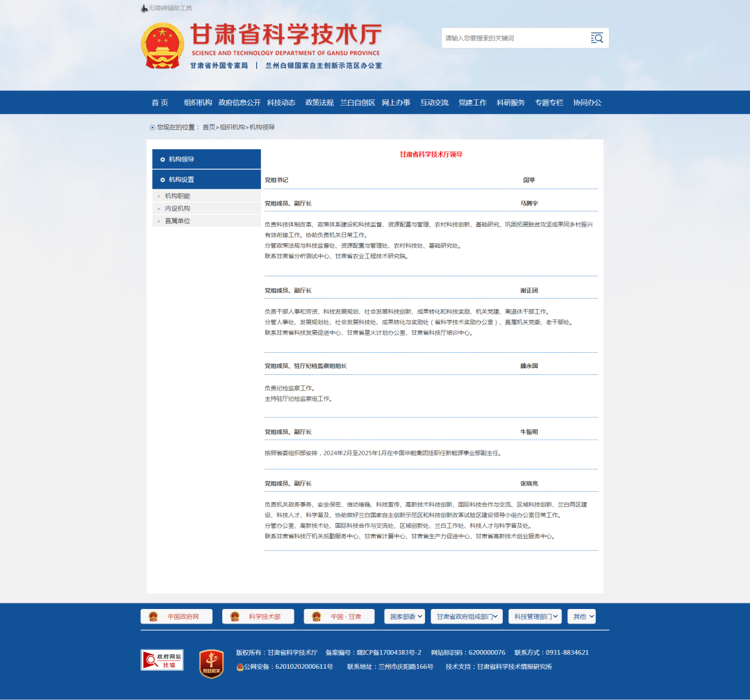The image size is (750, 700).
Task: Click leader name 张晓亮
Action: click(529, 484)
